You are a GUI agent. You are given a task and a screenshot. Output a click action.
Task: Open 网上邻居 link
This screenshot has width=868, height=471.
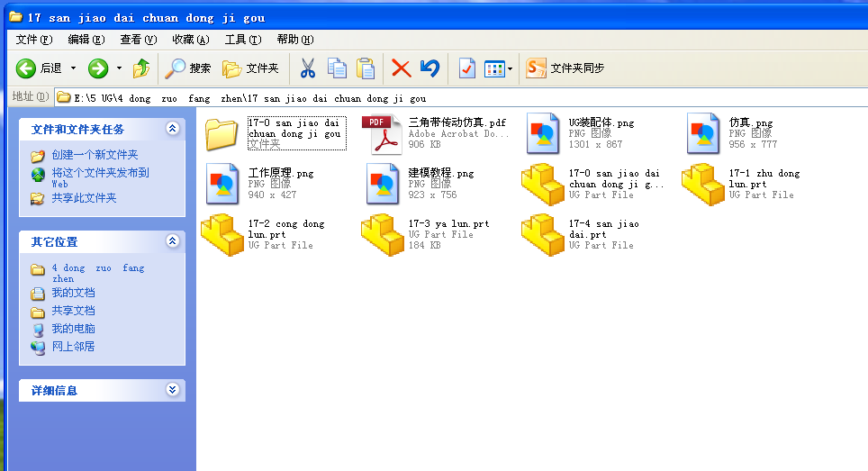pyautogui.click(x=73, y=347)
